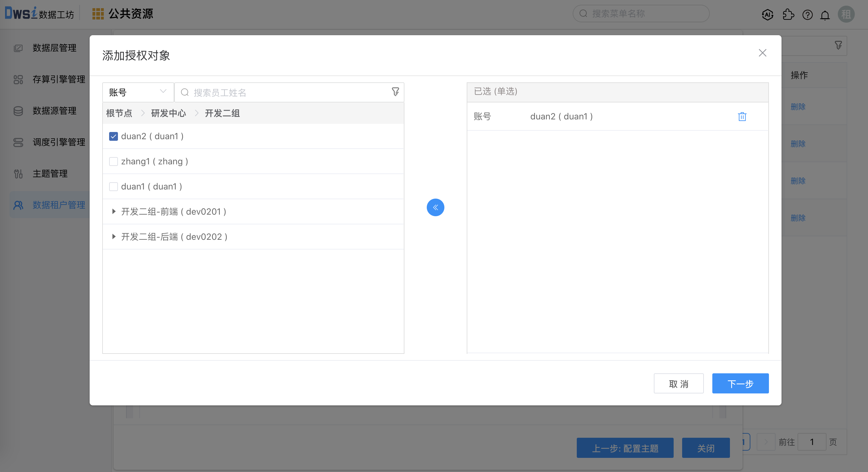This screenshot has width=868, height=472.
Task: Click the help question mark icon
Action: pyautogui.click(x=807, y=15)
